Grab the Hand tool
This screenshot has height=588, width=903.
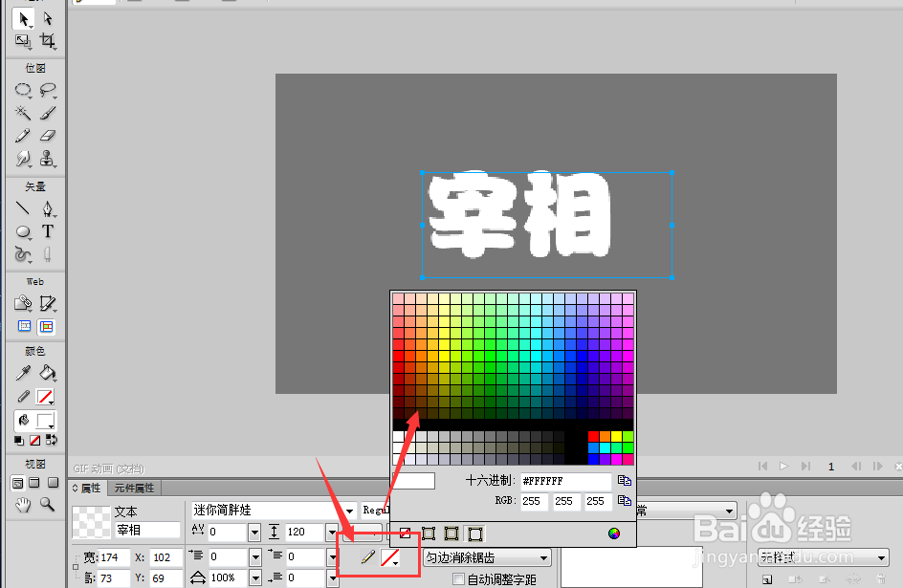click(x=23, y=506)
